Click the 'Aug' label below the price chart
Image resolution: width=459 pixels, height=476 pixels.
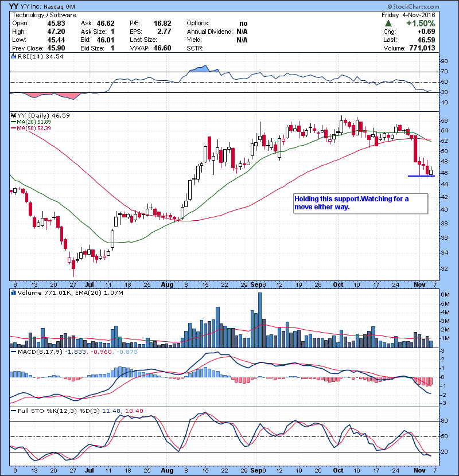coord(167,285)
